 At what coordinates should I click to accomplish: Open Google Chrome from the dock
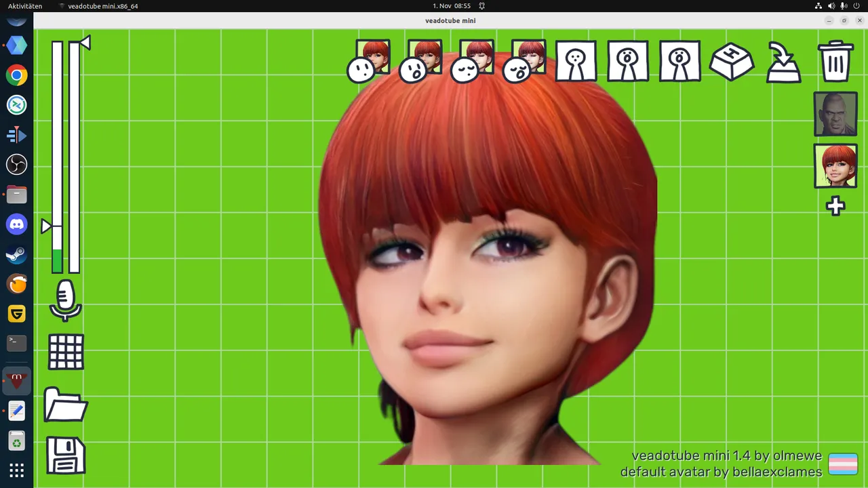(x=17, y=75)
